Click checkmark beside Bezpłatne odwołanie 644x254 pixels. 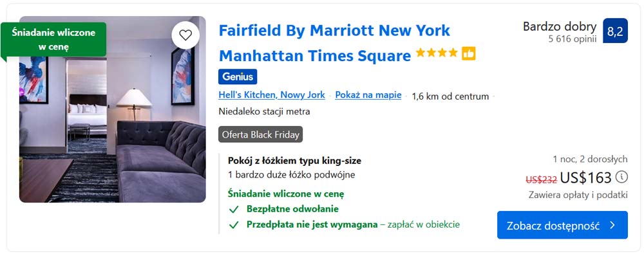234,210
